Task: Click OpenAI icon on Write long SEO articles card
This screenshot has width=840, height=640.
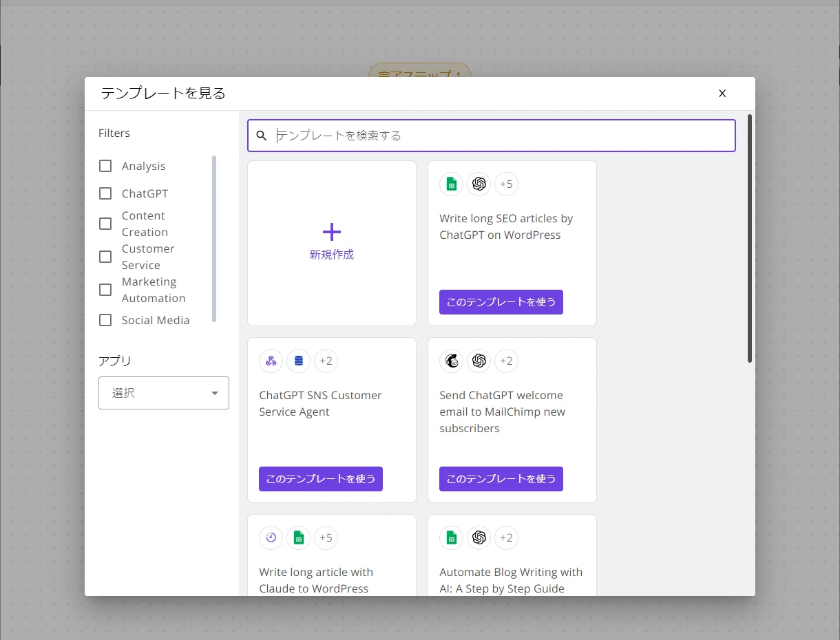Action: [479, 184]
